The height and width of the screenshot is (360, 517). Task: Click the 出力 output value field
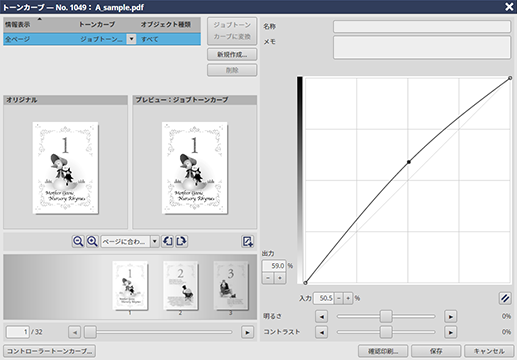tap(274, 266)
